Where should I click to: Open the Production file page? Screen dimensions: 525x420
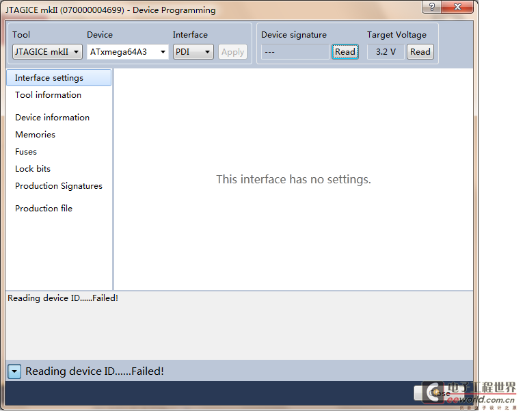pos(44,209)
